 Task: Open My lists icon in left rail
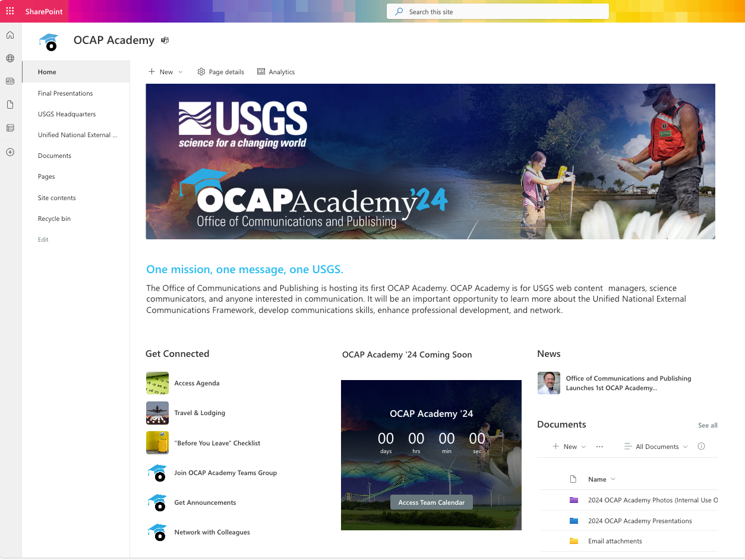pyautogui.click(x=10, y=128)
